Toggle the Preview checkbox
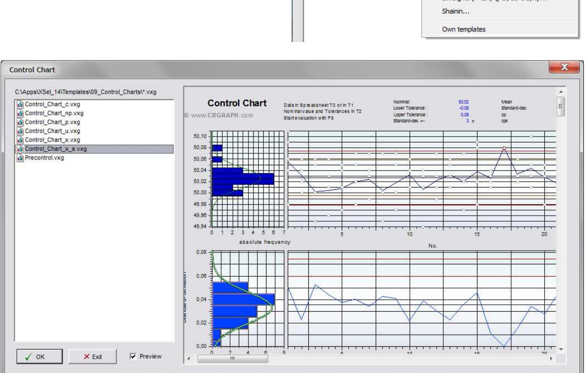The image size is (588, 373). pos(133,356)
